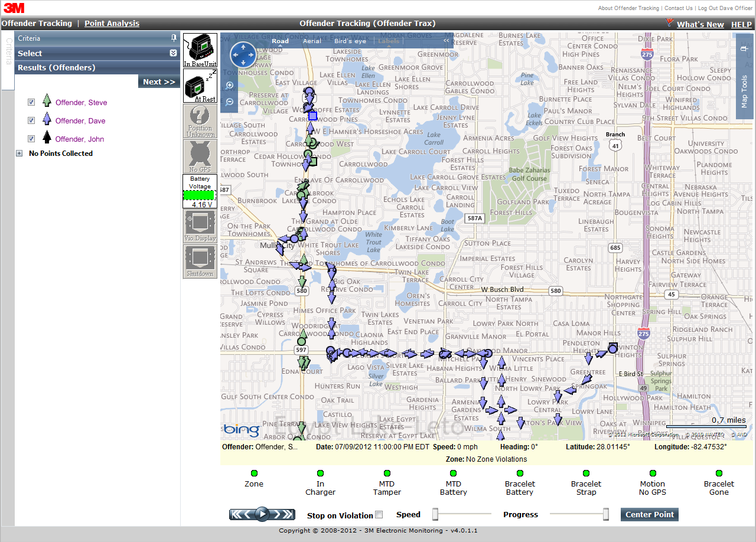Switch the map to Bird's eye view
Viewport: 756px width, 542px height.
click(350, 41)
